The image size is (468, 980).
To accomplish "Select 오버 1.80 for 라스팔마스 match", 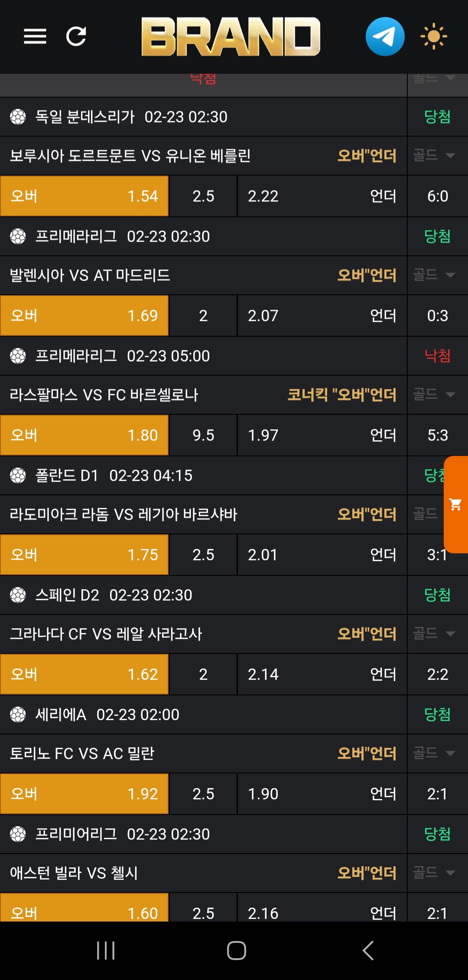I will [84, 435].
